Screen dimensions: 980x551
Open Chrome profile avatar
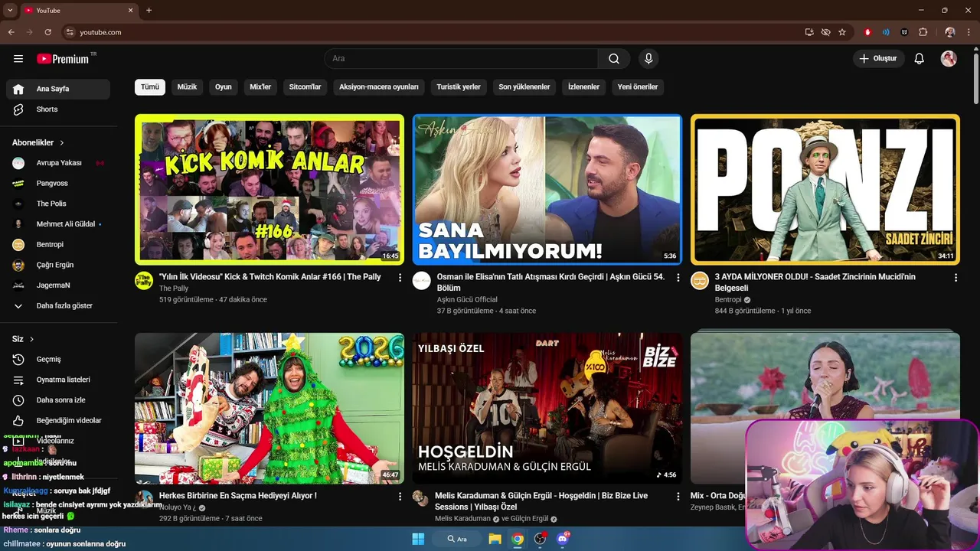pos(950,32)
